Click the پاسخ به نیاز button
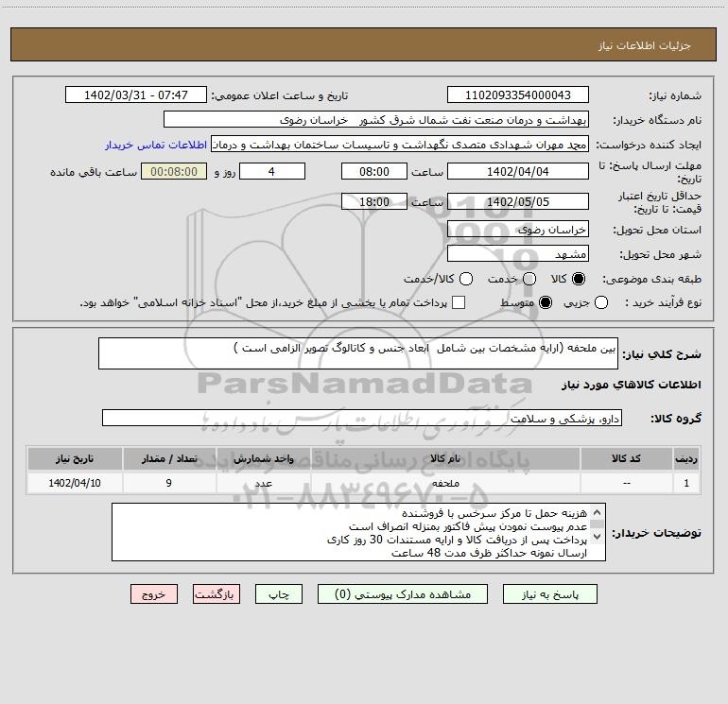The width and height of the screenshot is (728, 704). pos(550,594)
